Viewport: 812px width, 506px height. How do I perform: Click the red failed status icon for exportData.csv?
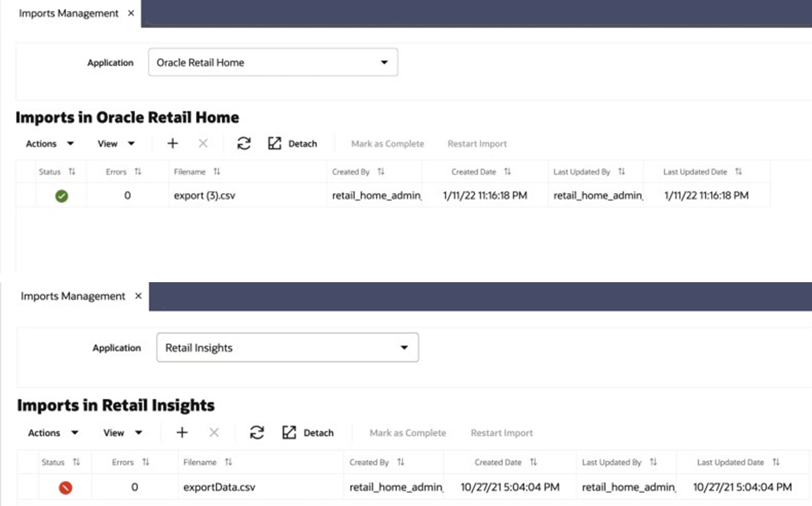[65, 488]
